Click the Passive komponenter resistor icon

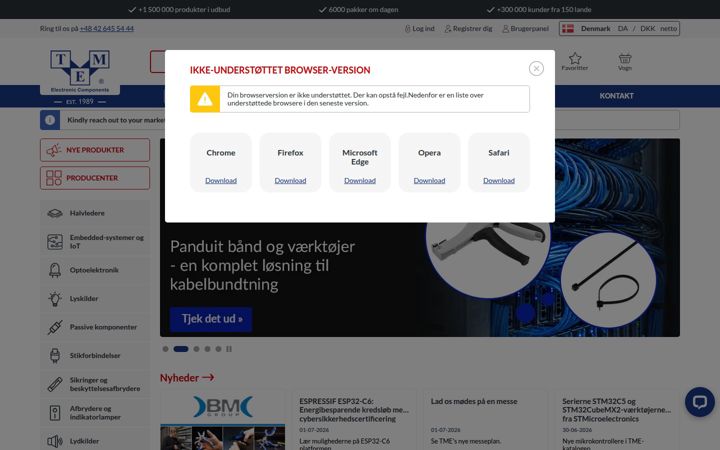(x=55, y=327)
